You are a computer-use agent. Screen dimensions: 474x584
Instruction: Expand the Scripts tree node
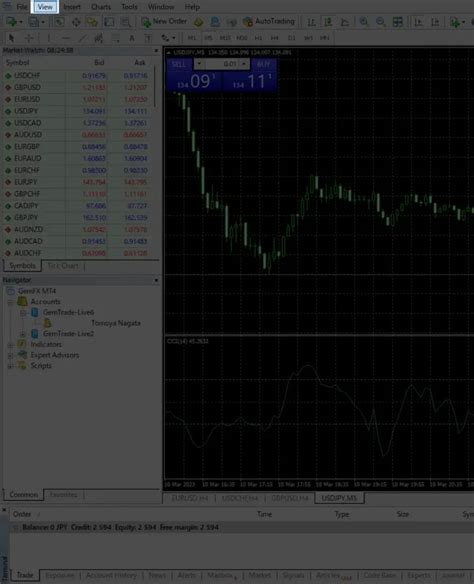10,366
